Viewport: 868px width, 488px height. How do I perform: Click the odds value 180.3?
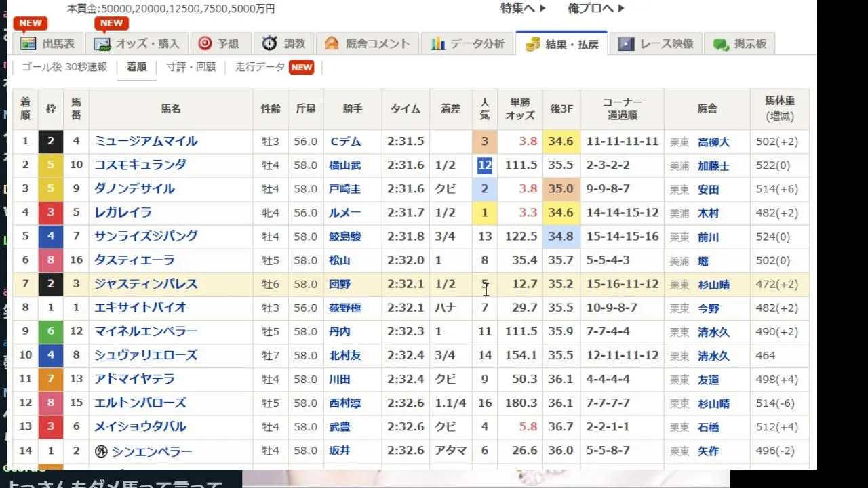pyautogui.click(x=521, y=403)
